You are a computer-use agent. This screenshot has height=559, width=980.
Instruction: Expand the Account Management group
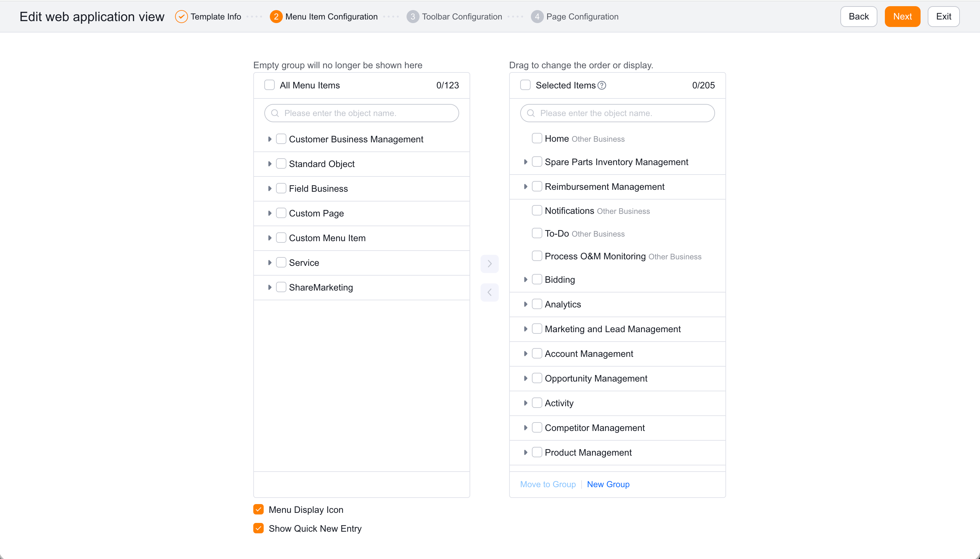525,354
